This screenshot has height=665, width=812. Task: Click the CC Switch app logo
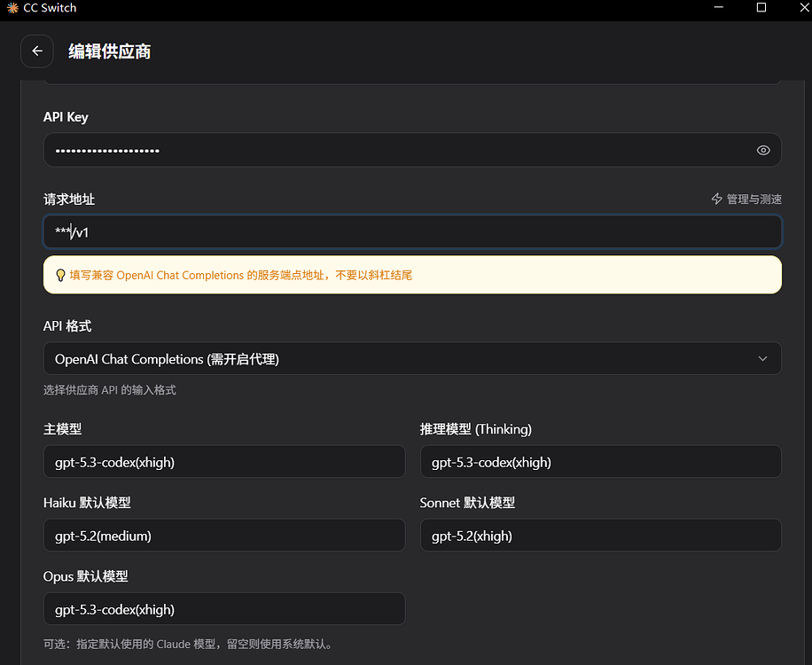[12, 8]
